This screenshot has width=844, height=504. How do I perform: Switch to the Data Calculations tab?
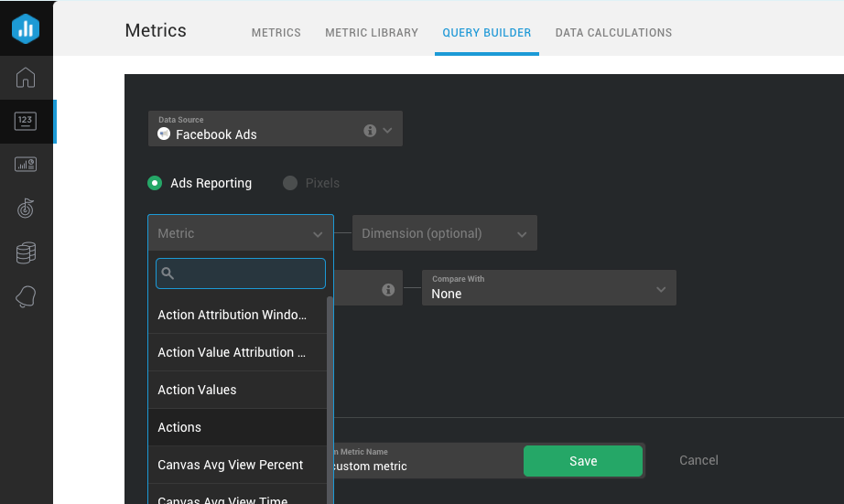point(613,33)
